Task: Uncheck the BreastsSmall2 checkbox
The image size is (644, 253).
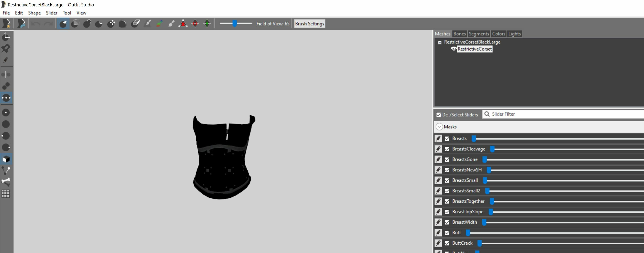Action: click(x=447, y=191)
